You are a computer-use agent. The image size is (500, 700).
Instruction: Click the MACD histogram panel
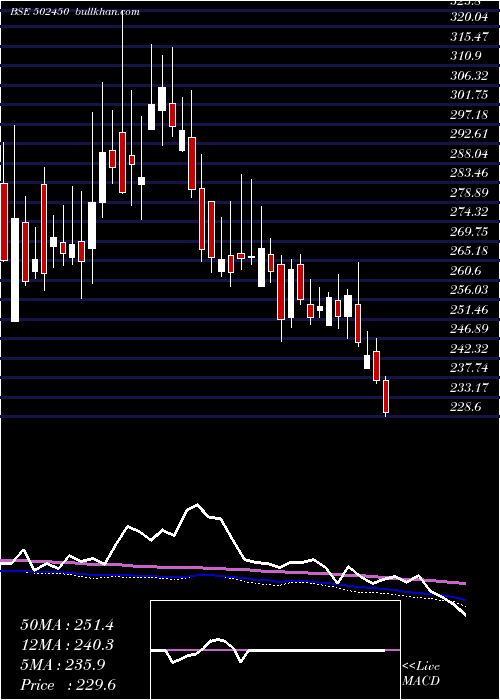pos(275,650)
